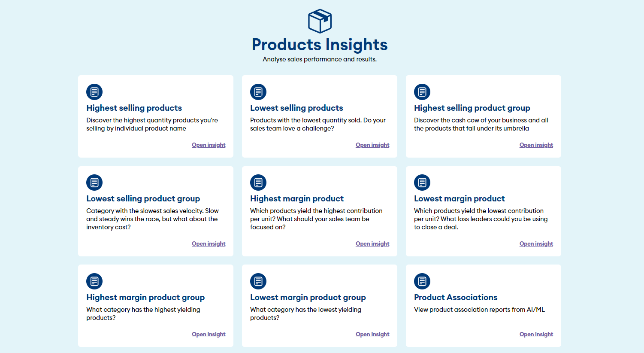Open insight for Lowest margin product group
The image size is (644, 353).
(372, 335)
